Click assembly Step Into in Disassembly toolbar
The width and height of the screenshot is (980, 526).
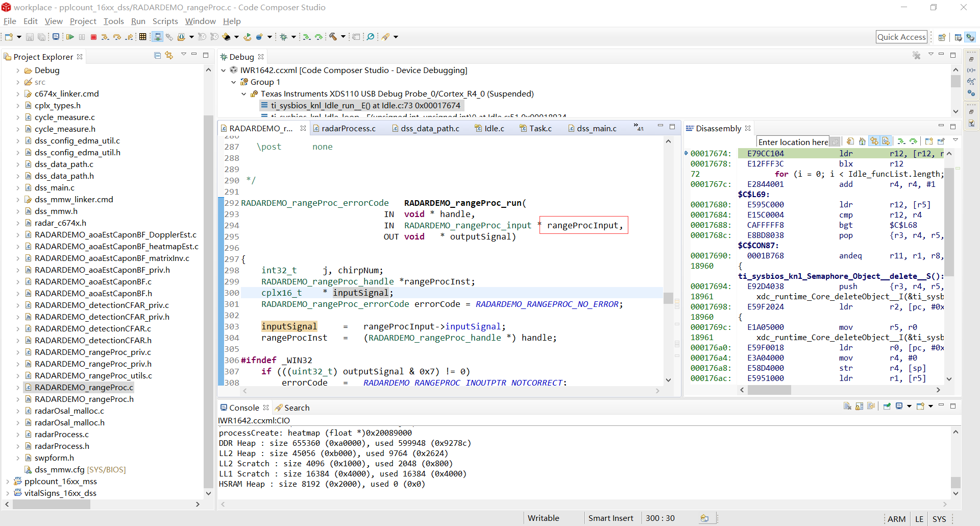pyautogui.click(x=901, y=141)
